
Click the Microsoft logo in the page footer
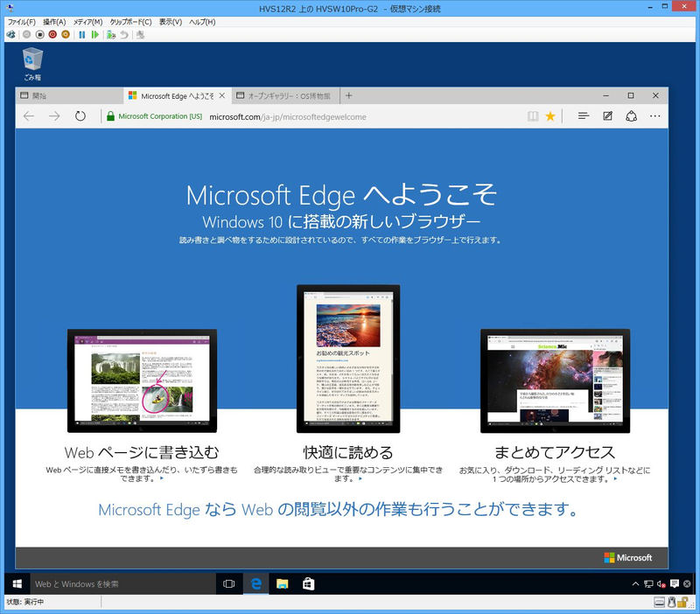click(627, 558)
